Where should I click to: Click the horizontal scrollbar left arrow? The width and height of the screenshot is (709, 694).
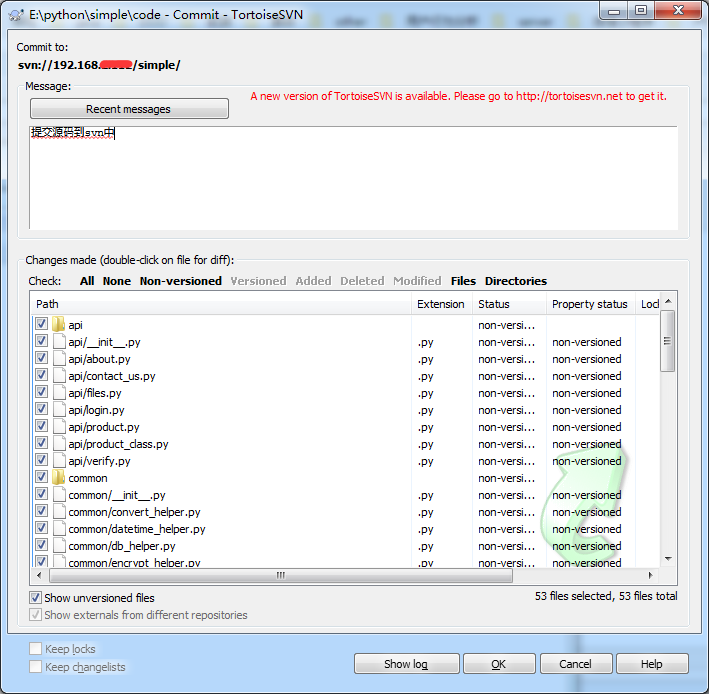(39, 575)
